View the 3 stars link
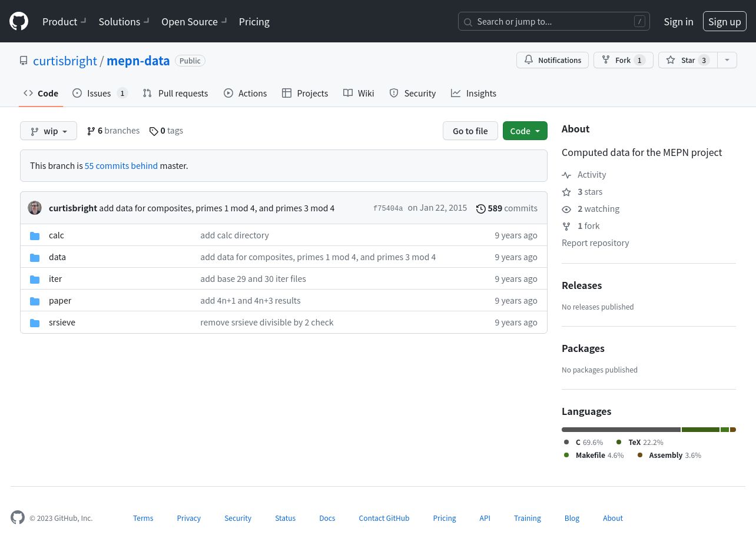This screenshot has height=555, width=756. (x=582, y=192)
